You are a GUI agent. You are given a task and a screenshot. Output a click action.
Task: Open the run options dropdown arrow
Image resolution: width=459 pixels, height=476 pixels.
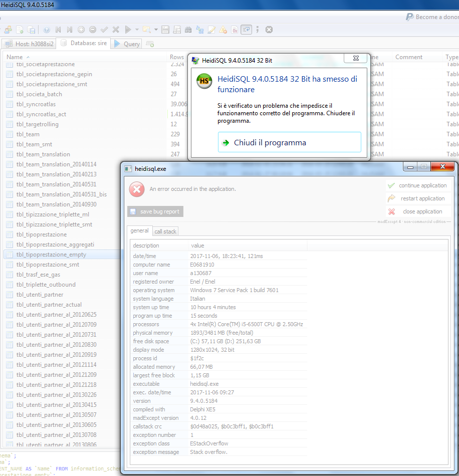(x=137, y=30)
